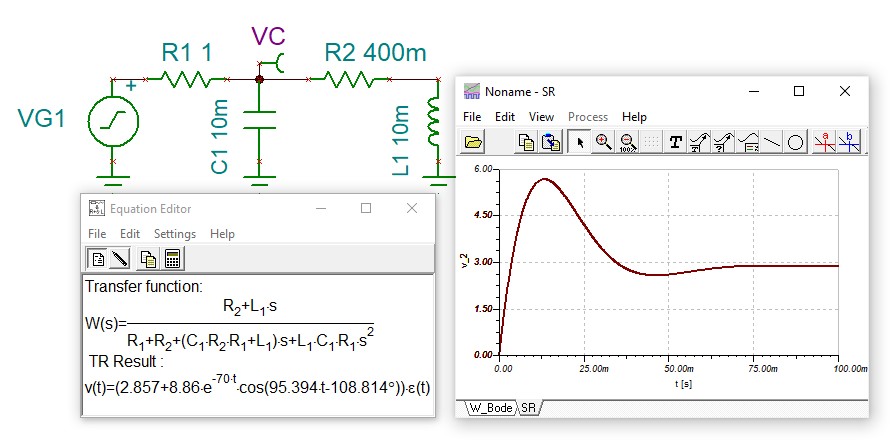Switch to the W_Bode tab

486,408
